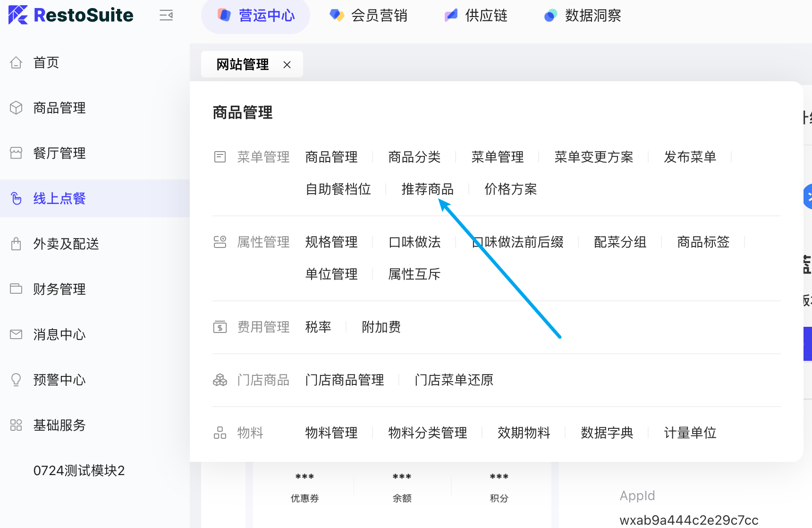Click the grid icon for 基础服务
Viewport: 812px width, 528px height.
click(16, 425)
